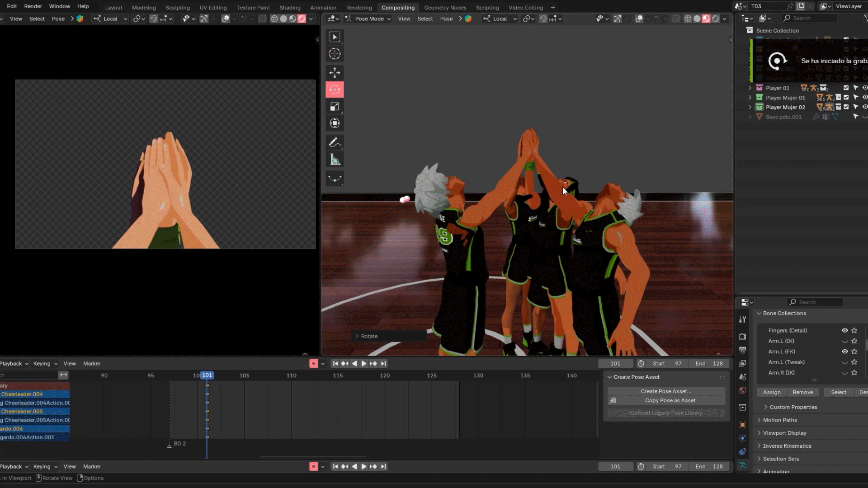Screen dimensions: 868x488
Task: Select the Move tool icon
Action: 335,73
